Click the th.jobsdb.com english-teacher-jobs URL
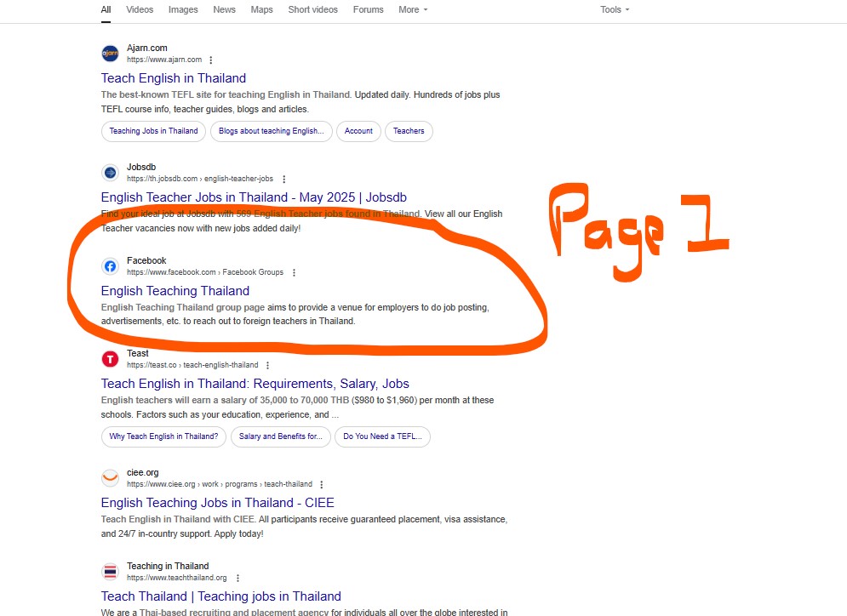Image resolution: width=847 pixels, height=616 pixels. coord(200,180)
